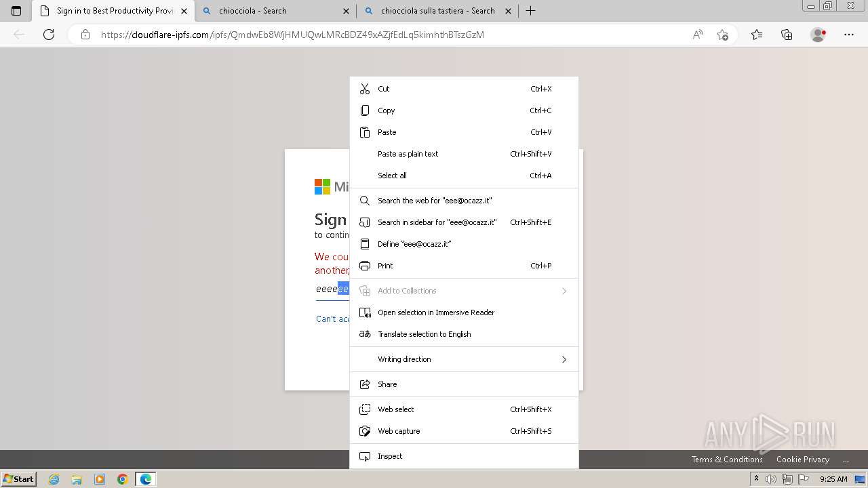Click the Share icon in context menu
868x488 pixels.
point(365,384)
